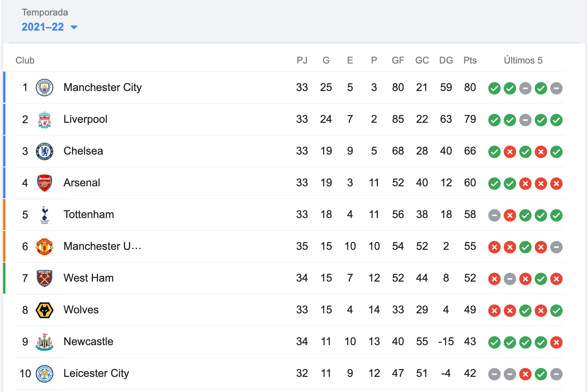Click Chelsea's red loss indicator
587x392 pixels.
coord(510,152)
